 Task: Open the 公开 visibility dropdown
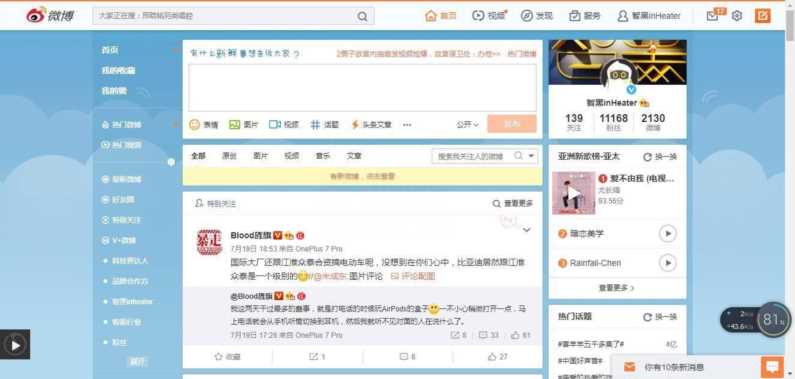(x=467, y=125)
